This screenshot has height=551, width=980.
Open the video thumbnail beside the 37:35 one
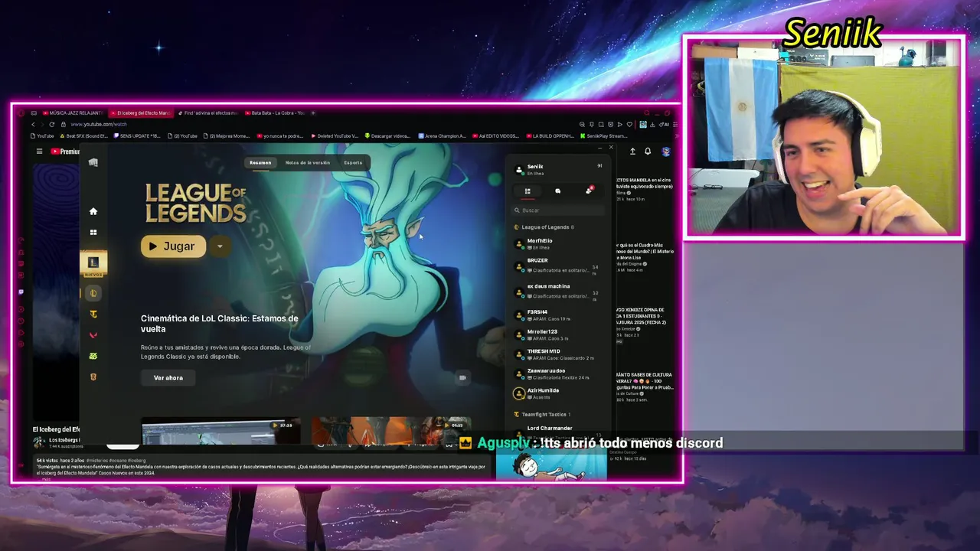point(390,431)
